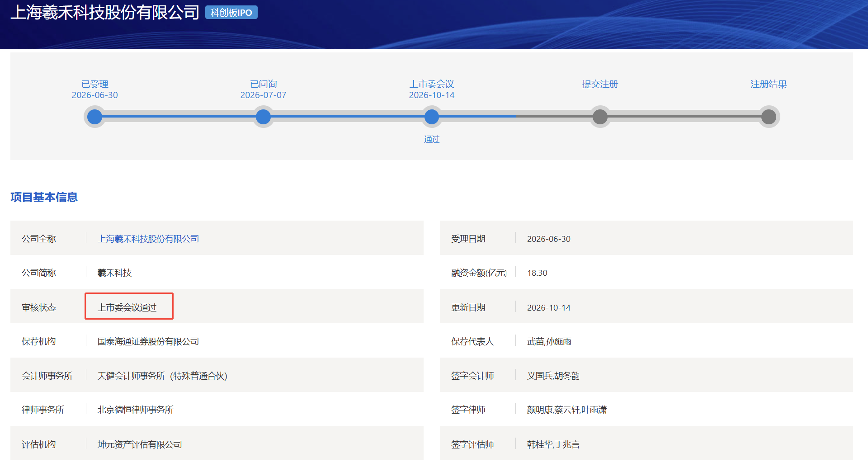The image size is (868, 467).
Task: Click the 已问询 stage label
Action: (263, 84)
